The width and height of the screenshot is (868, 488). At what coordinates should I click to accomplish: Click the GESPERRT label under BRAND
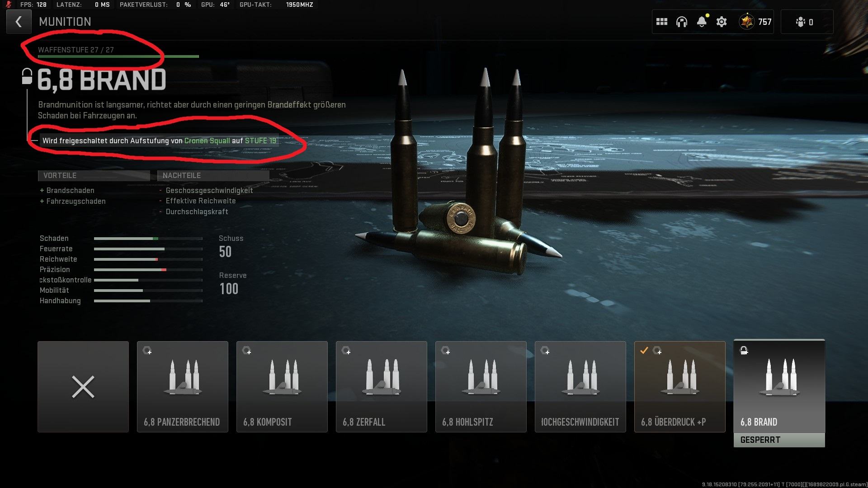click(779, 440)
